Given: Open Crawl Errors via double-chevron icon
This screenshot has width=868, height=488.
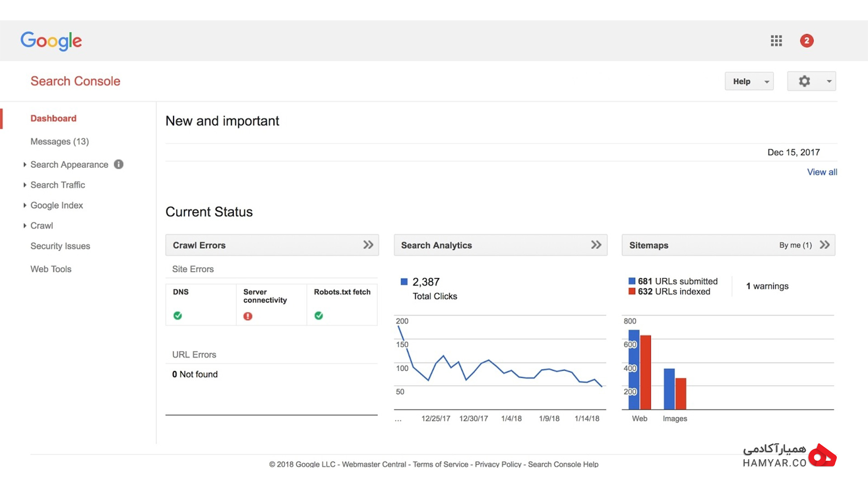Looking at the screenshot, I should (368, 245).
